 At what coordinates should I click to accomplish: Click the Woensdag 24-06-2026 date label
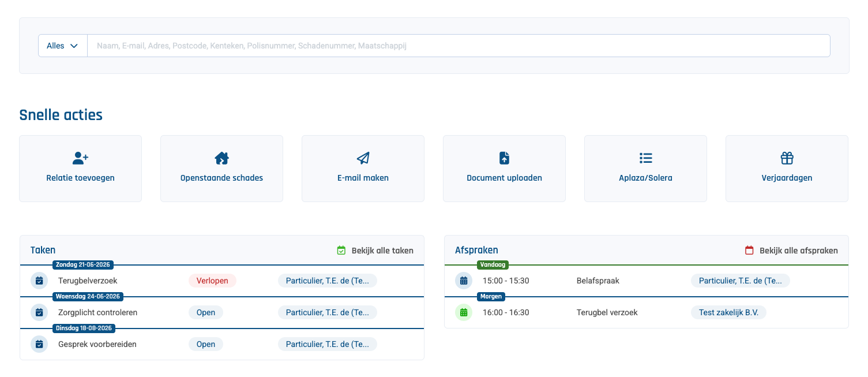88,297
